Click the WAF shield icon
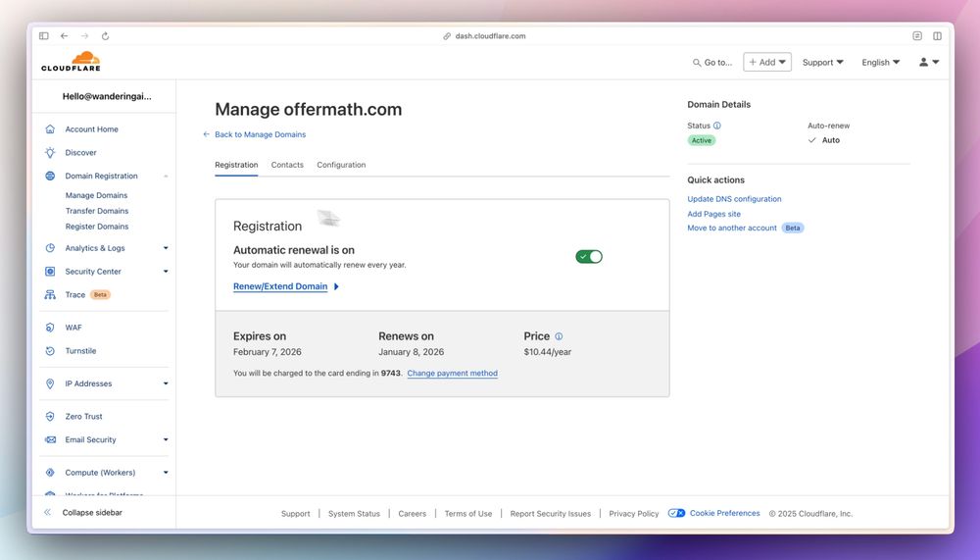The image size is (980, 560). [x=50, y=328]
